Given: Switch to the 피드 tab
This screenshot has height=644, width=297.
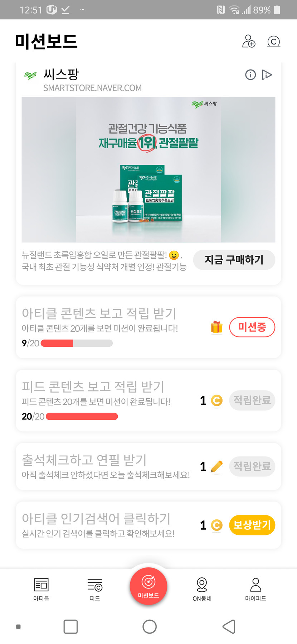Looking at the screenshot, I should 95,589.
